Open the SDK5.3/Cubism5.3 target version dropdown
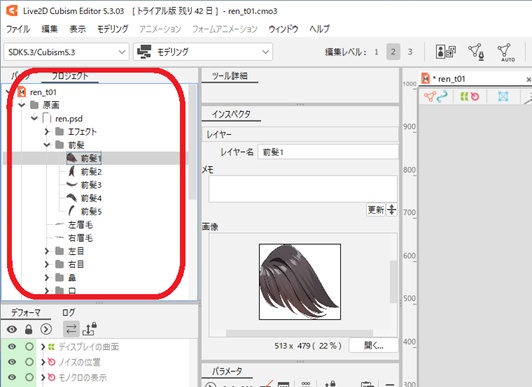This screenshot has width=532, height=387. (66, 52)
